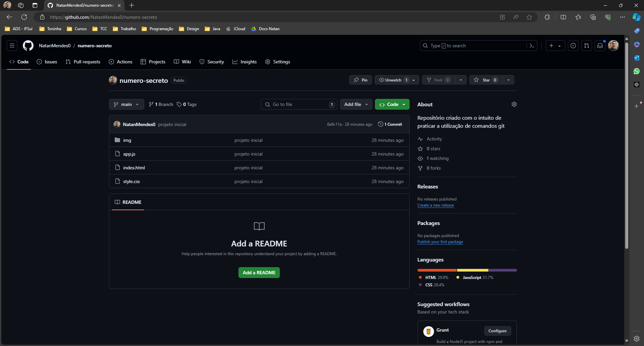Open browser extensions puzzle icon
Viewport: 644px width, 346px height.
click(547, 17)
